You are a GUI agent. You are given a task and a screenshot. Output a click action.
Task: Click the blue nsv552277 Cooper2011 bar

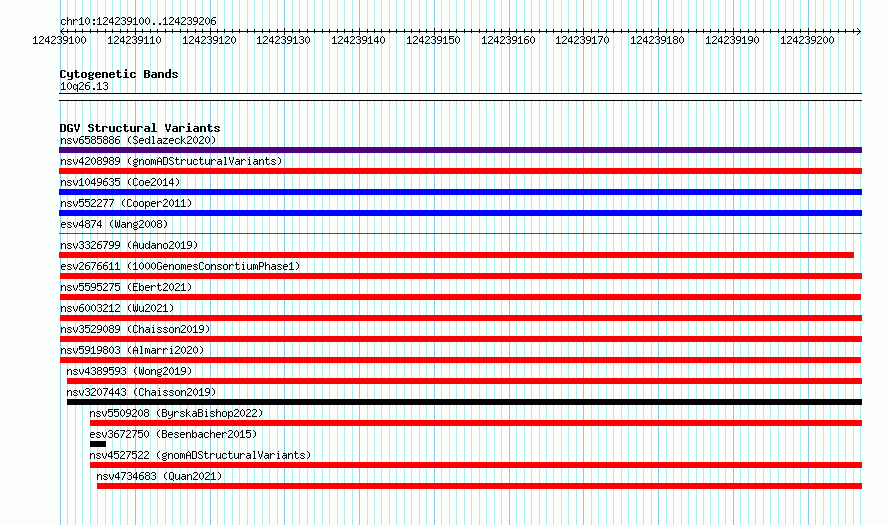[x=460, y=213]
